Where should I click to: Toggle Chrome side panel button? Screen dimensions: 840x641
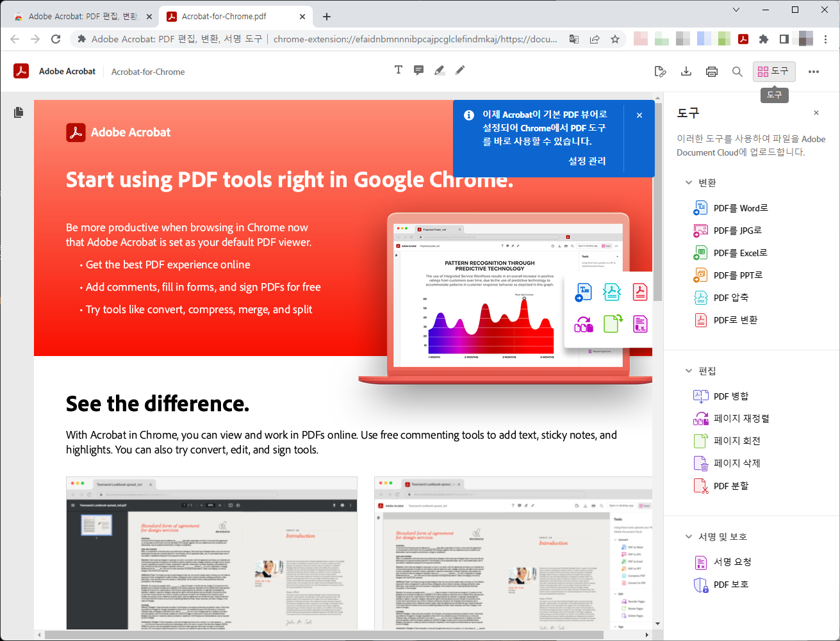coord(784,39)
